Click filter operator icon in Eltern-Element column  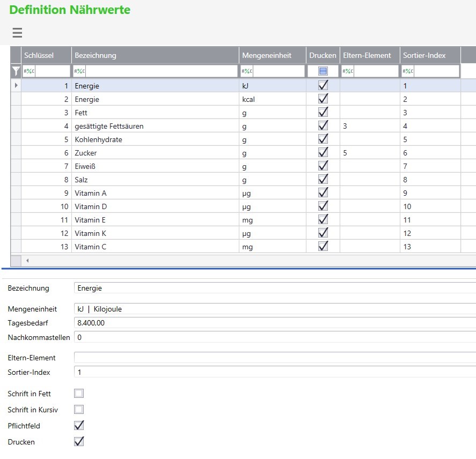click(x=348, y=71)
